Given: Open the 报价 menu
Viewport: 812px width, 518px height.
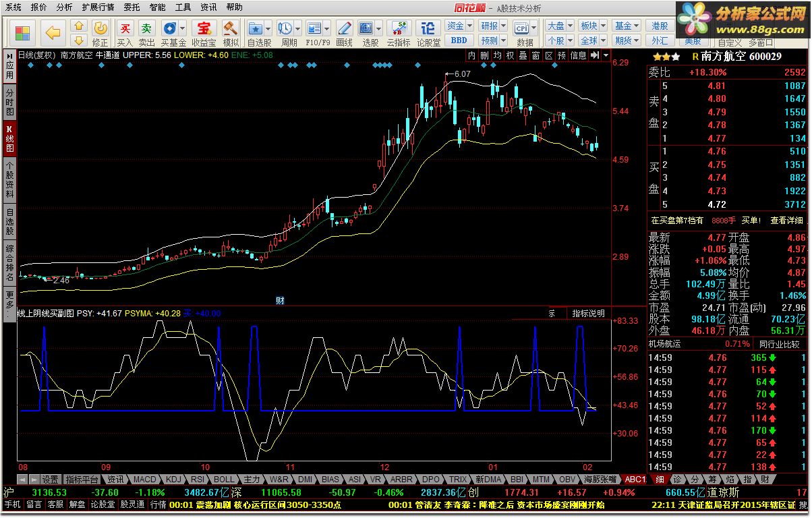Looking at the screenshot, I should pos(39,7).
